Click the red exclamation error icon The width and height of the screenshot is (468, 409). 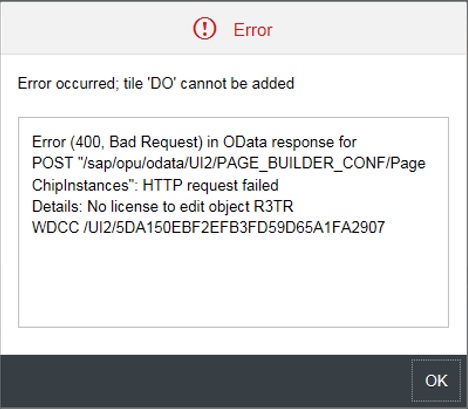tap(205, 29)
